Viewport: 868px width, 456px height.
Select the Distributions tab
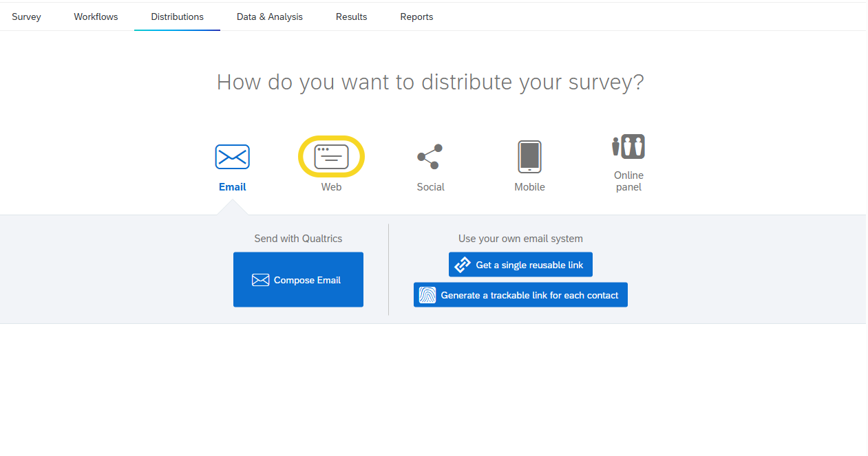[177, 17]
